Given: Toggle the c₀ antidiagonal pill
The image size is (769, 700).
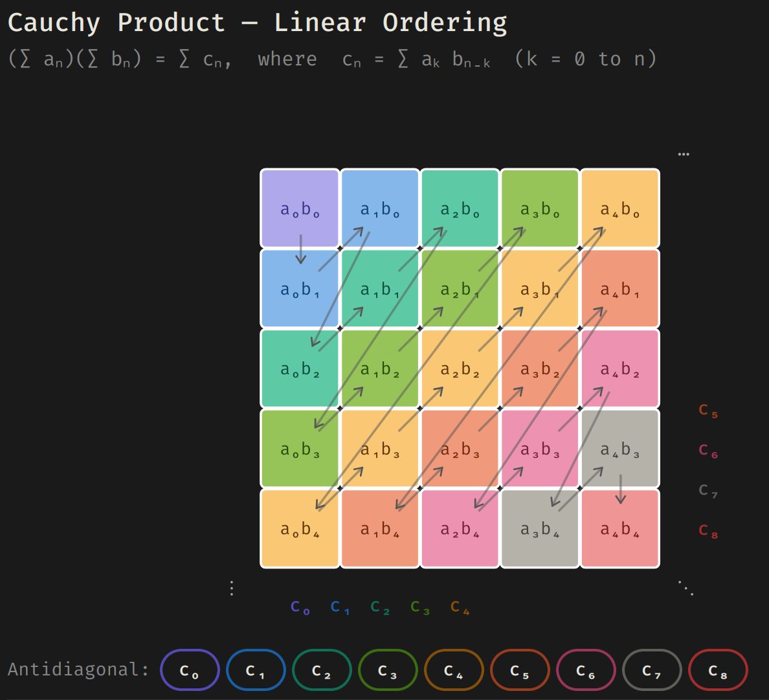Looking at the screenshot, I should (190, 671).
